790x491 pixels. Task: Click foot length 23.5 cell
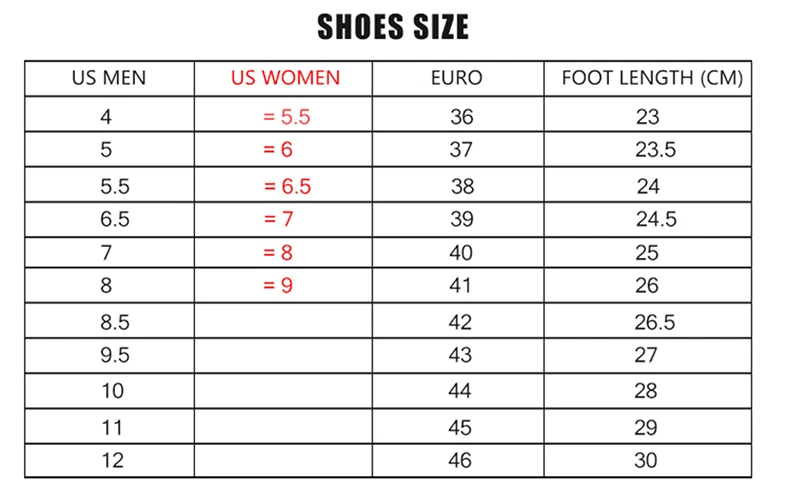(x=648, y=150)
